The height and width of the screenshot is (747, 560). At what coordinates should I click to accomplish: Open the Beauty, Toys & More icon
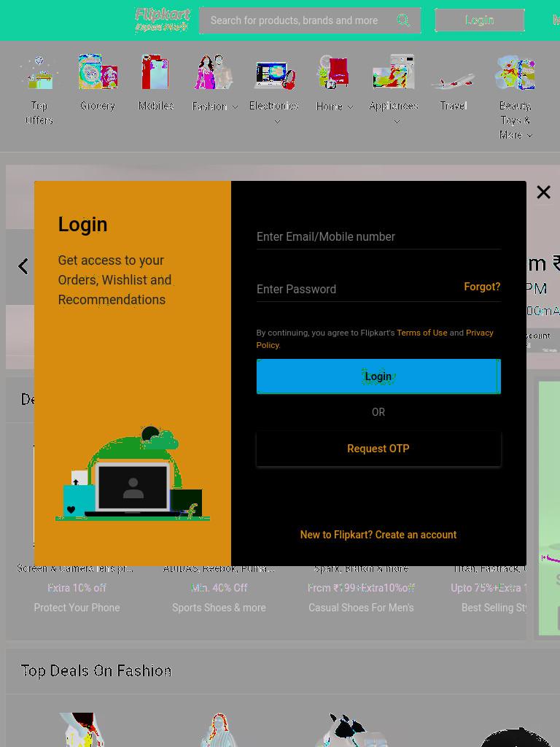(x=516, y=72)
